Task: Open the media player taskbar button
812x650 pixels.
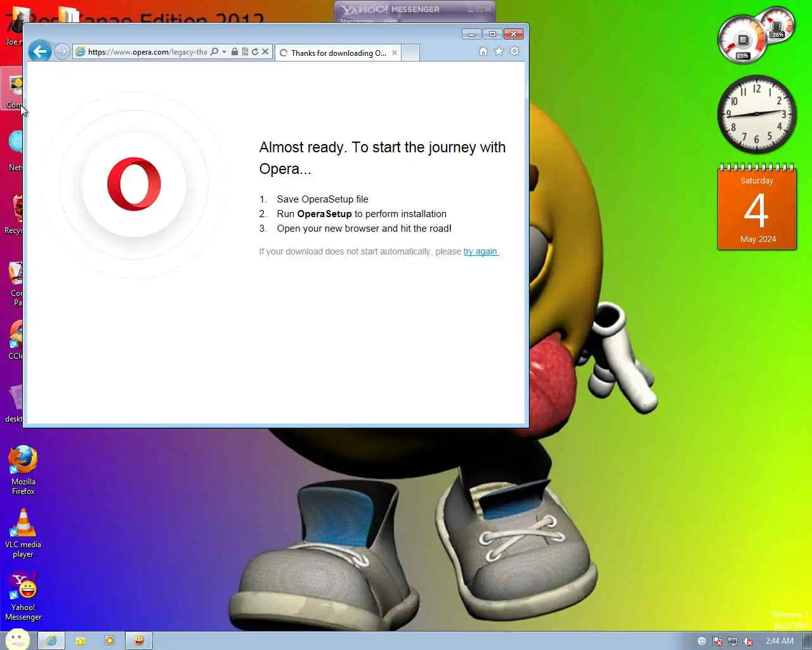Action: 110,640
